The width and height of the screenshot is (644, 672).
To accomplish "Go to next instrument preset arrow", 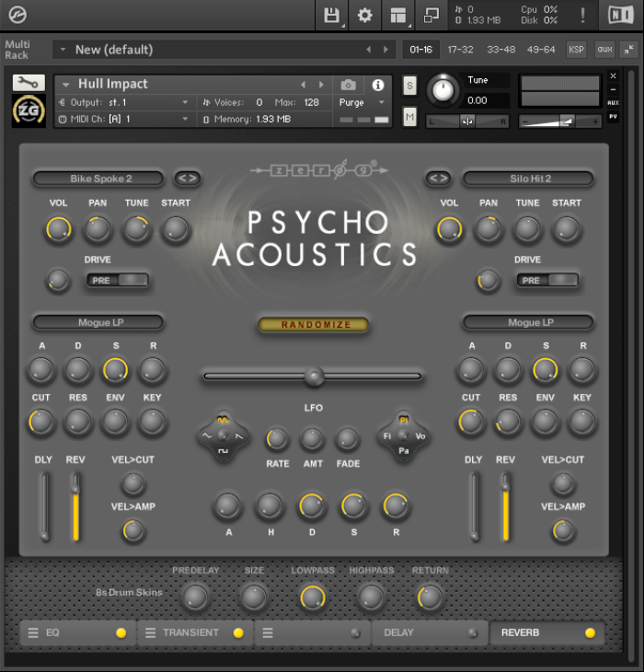I will coord(321,85).
